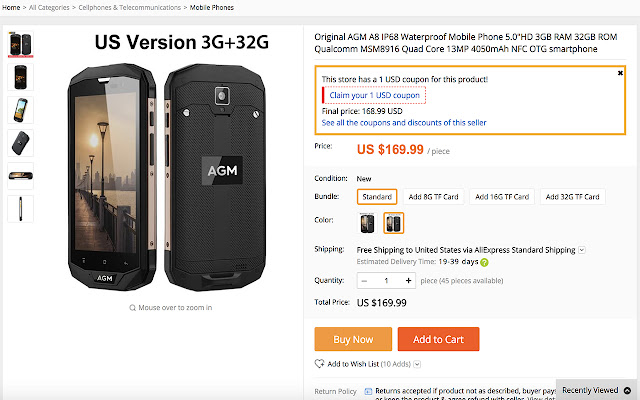
Task: Expand the wish list dropdown arrow
Action: (417, 364)
